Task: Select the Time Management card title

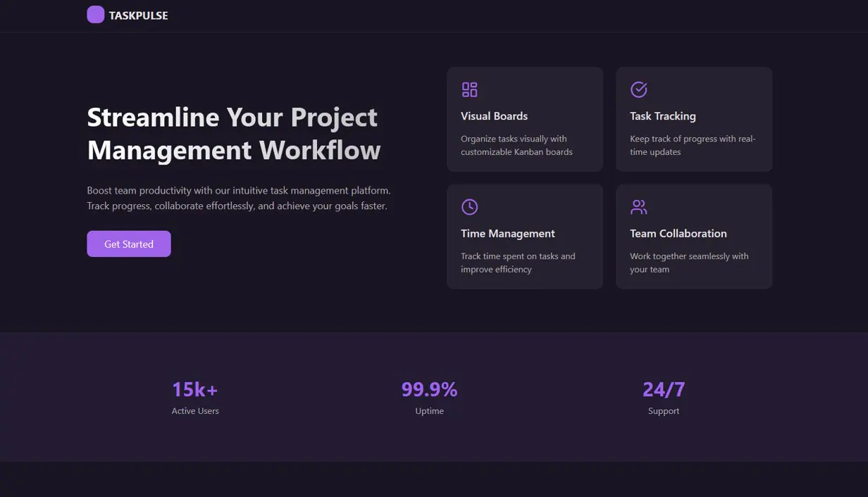Action: click(x=508, y=234)
